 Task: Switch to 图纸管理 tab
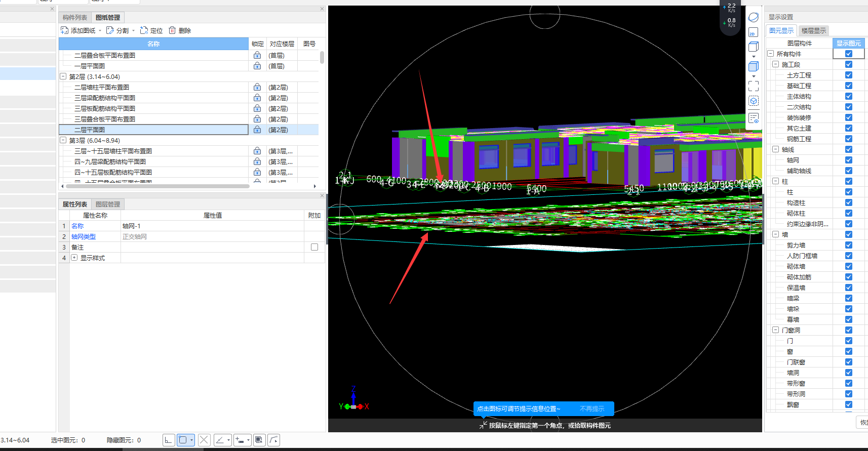tap(108, 17)
